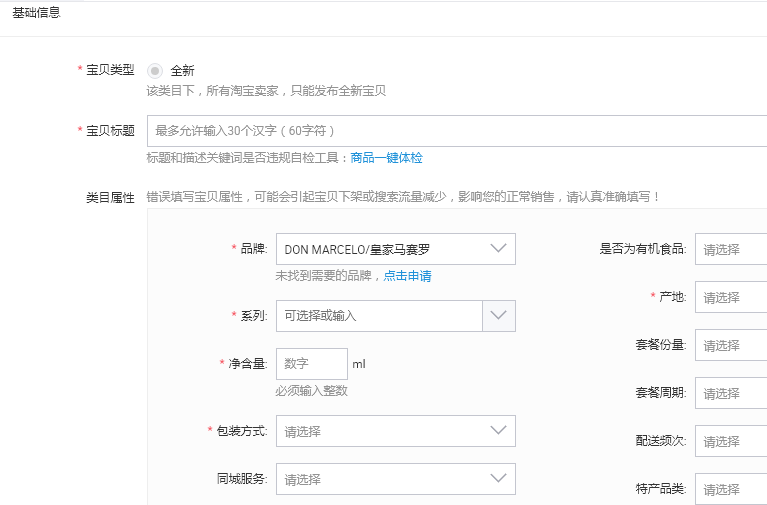This screenshot has height=505, width=767.
Task: Click the 类目属性 label
Action: [110, 198]
